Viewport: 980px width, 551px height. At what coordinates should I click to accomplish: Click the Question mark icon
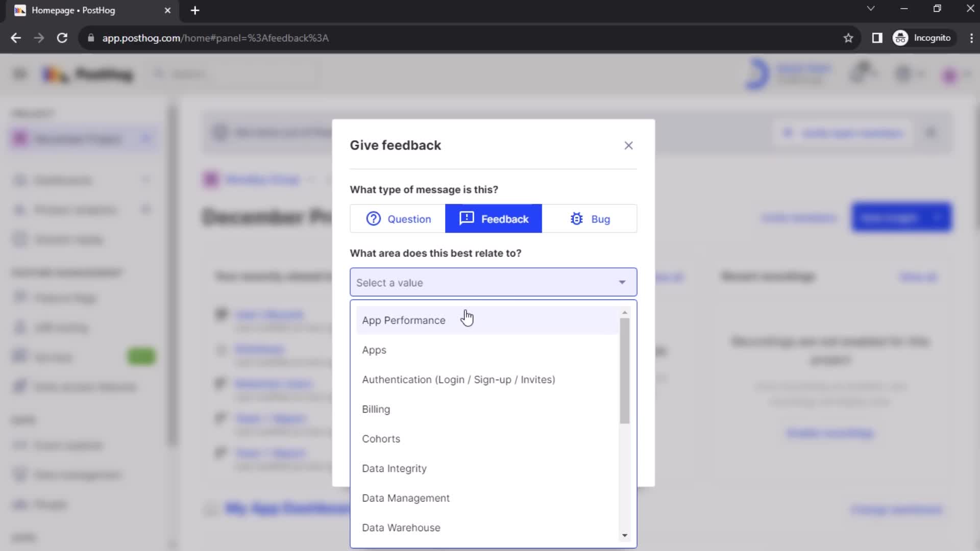pos(373,219)
